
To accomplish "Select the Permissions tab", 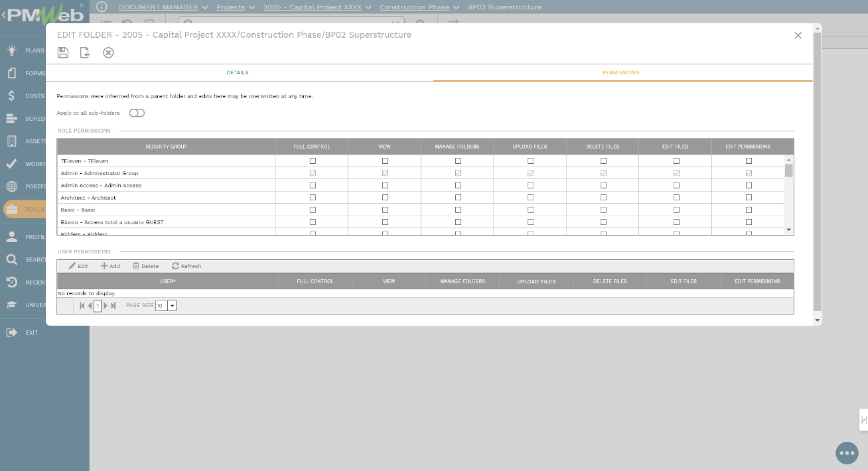I will click(x=621, y=72).
